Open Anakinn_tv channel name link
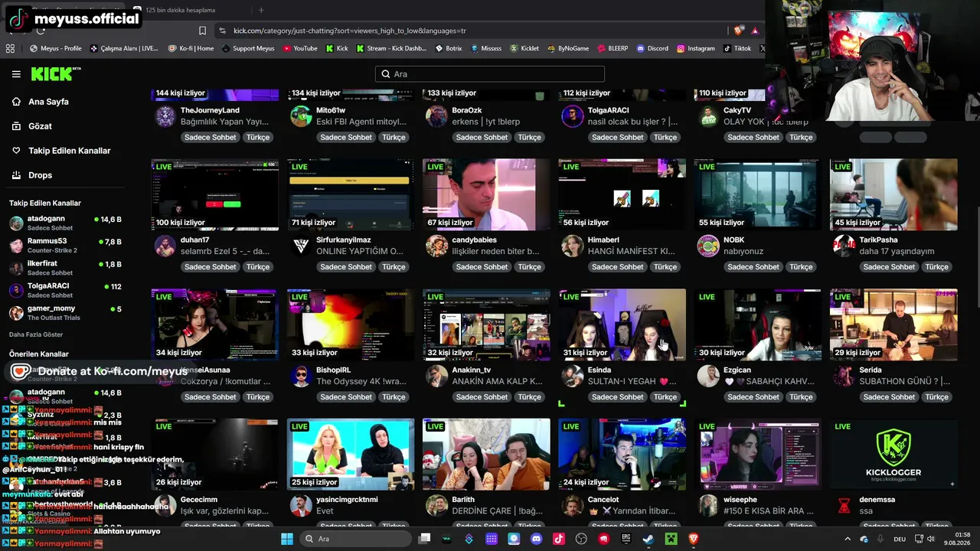This screenshot has height=551, width=980. coord(472,370)
